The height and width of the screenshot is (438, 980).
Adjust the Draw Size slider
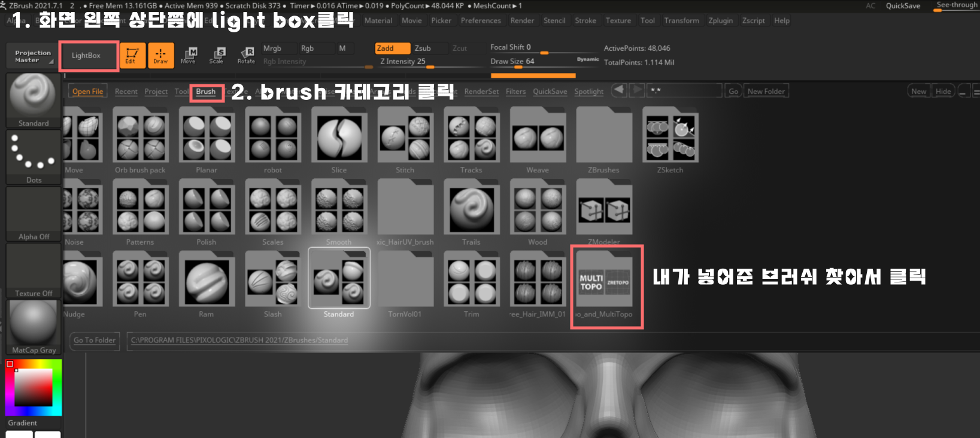coord(533,62)
